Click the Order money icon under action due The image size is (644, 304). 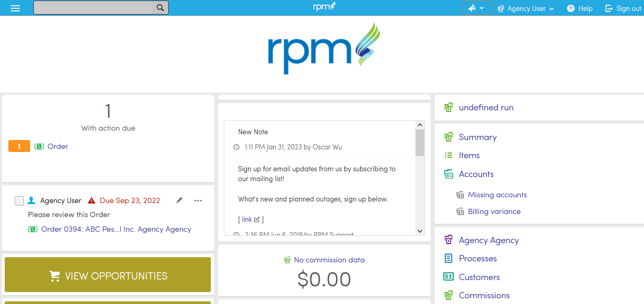click(x=39, y=147)
